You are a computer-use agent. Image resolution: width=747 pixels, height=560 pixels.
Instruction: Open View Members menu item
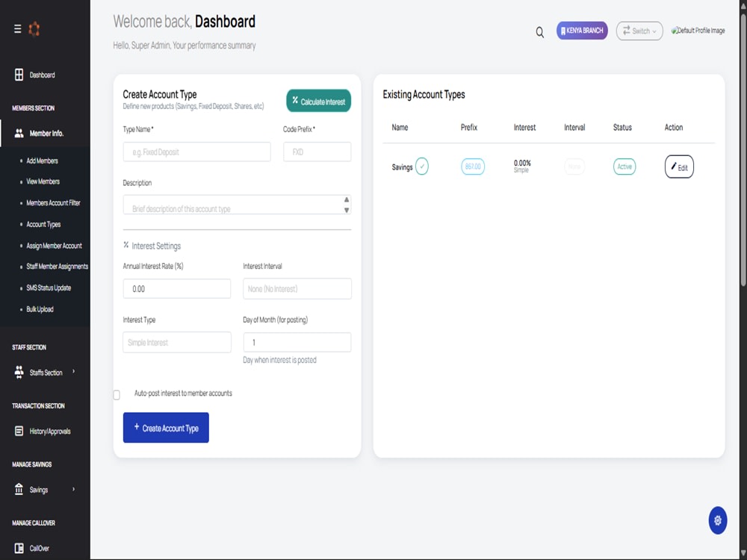(x=43, y=181)
